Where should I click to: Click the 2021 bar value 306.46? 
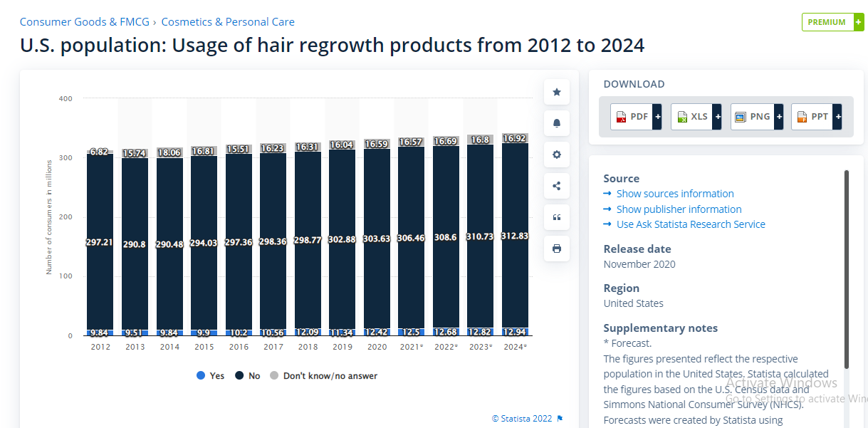click(x=412, y=238)
